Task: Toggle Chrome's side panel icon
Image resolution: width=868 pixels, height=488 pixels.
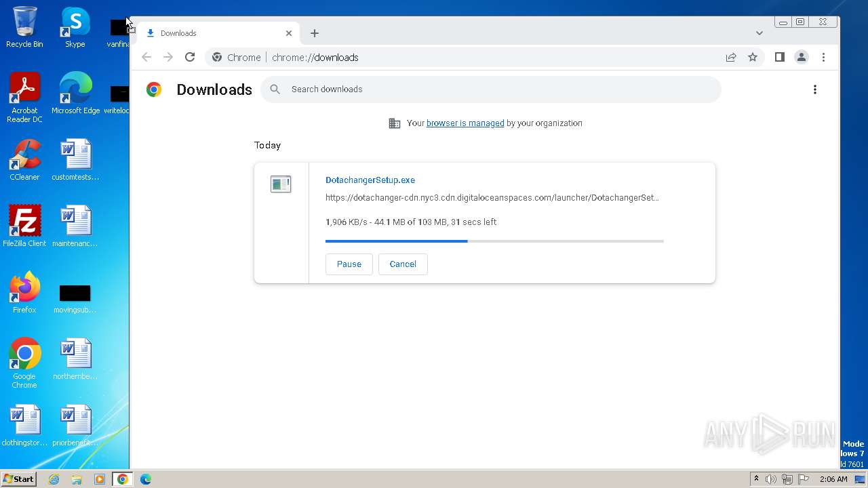Action: point(780,58)
